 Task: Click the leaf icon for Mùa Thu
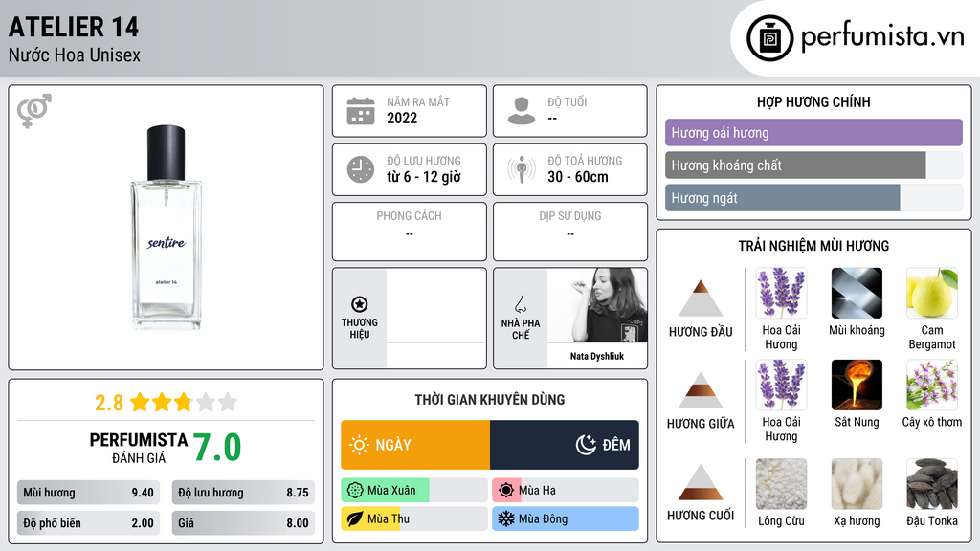(x=355, y=518)
